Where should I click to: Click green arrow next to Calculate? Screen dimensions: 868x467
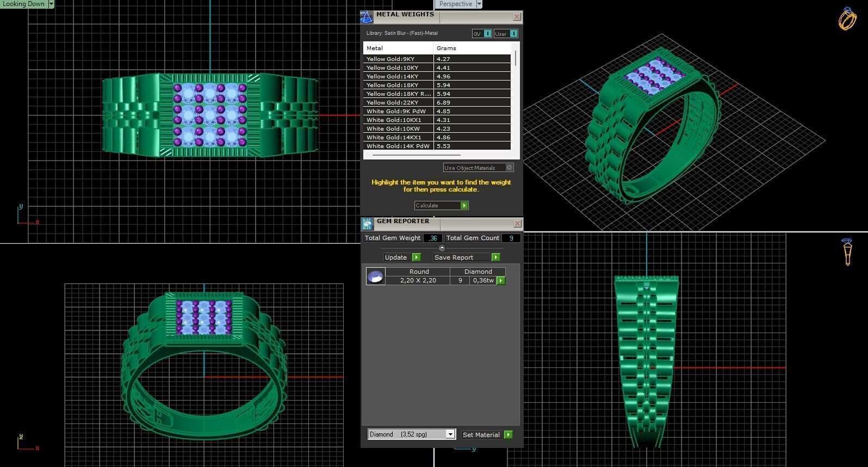pos(464,206)
